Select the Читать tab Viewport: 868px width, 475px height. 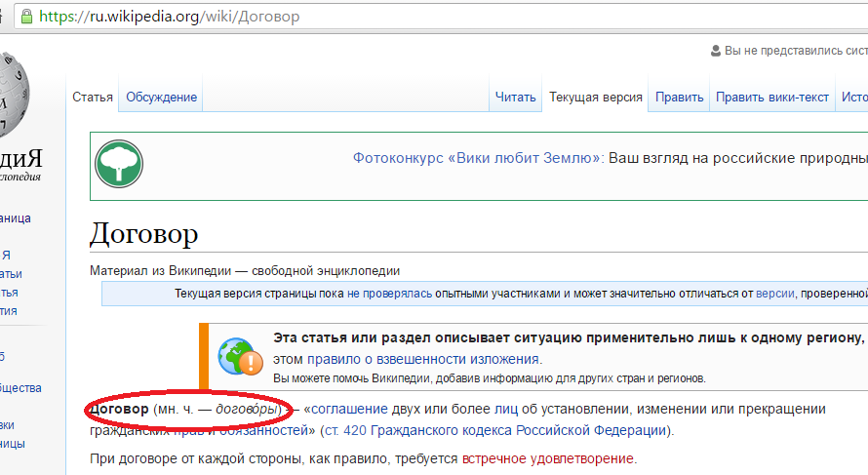click(515, 97)
